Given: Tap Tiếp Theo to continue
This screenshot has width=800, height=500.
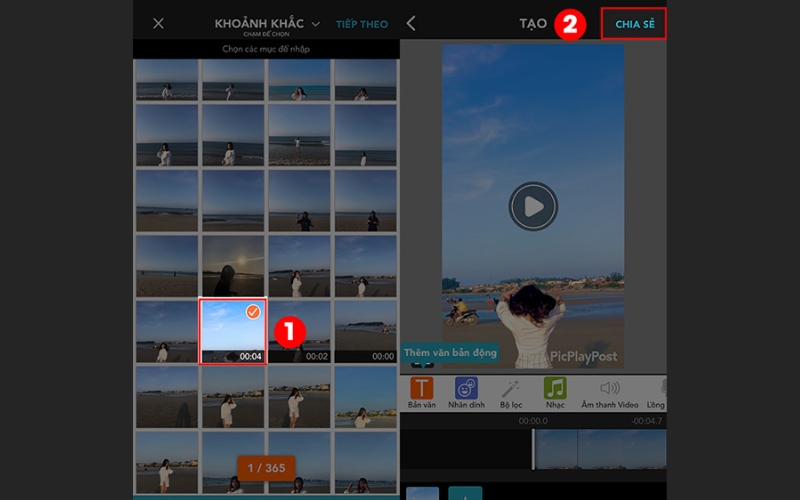Looking at the screenshot, I should click(361, 24).
